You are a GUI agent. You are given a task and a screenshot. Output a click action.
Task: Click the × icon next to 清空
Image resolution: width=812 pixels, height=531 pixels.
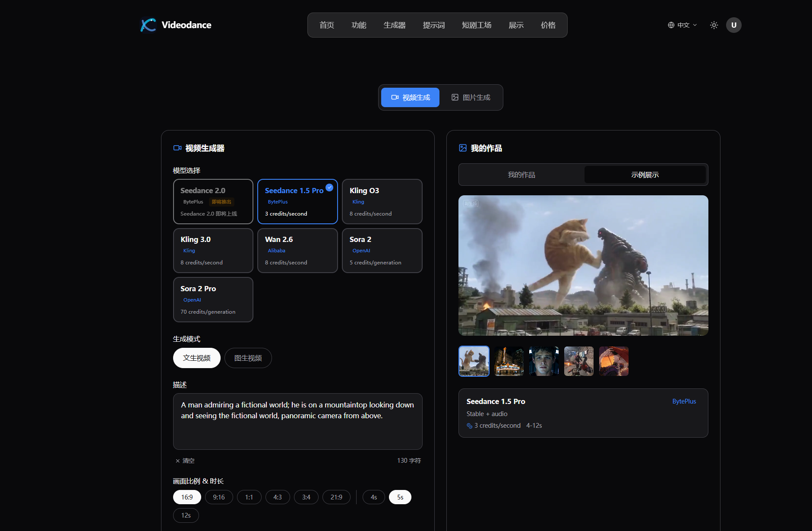(177, 461)
